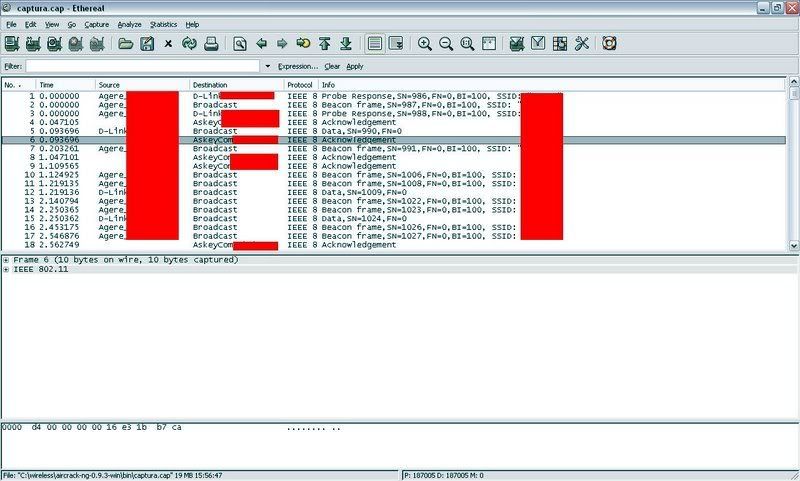Image resolution: width=800 pixels, height=481 pixels.
Task: Sort packets by No. column
Action: coord(19,85)
